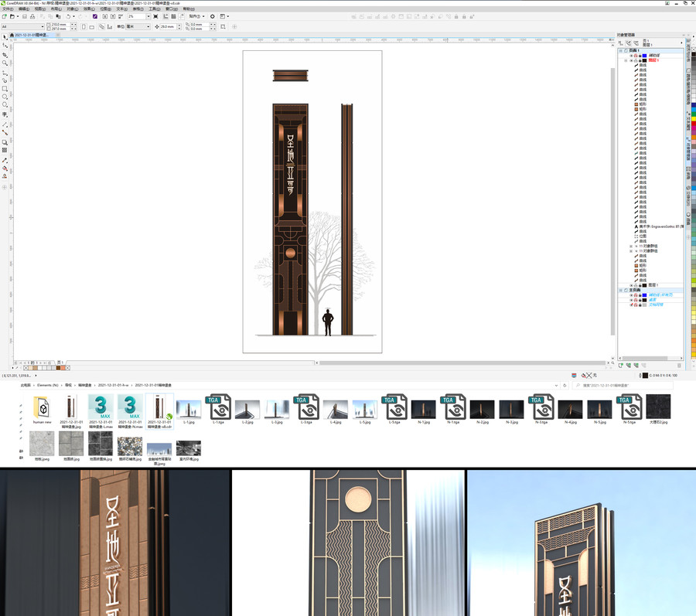Collapse the Master Page tree node
696x616 pixels.
621,290
